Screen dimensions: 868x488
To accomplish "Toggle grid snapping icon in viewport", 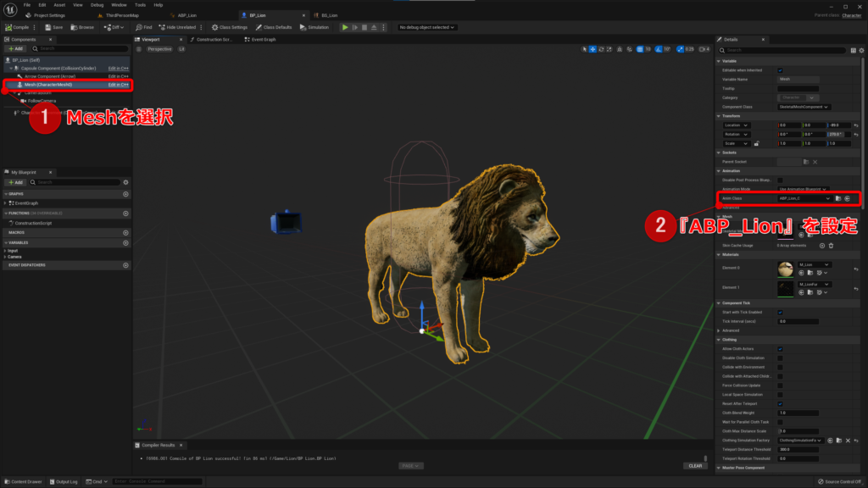I will 640,49.
